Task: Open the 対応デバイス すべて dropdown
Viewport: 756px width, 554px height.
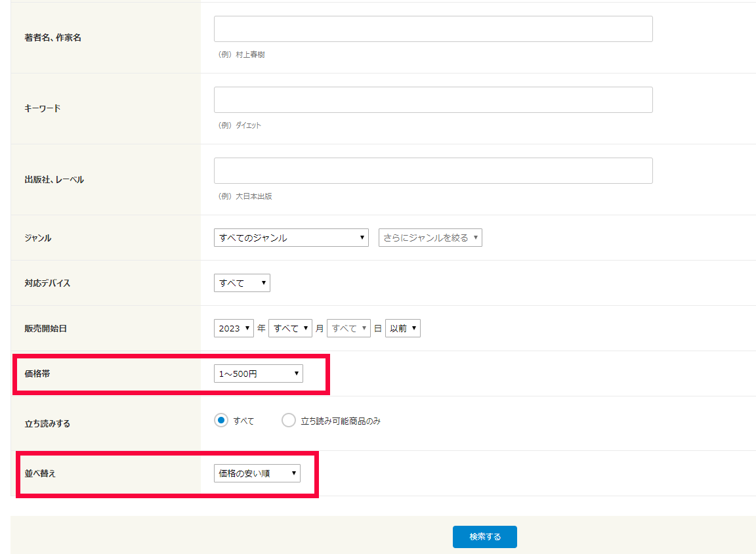Action: 241,283
